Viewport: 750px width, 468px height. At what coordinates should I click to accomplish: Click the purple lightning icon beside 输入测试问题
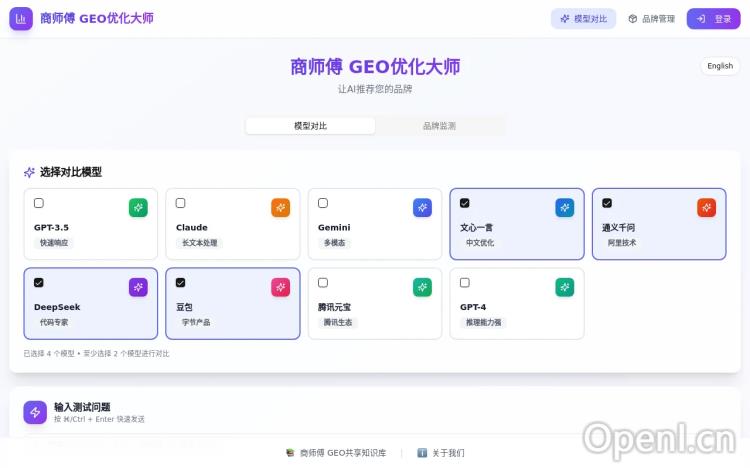(x=35, y=412)
